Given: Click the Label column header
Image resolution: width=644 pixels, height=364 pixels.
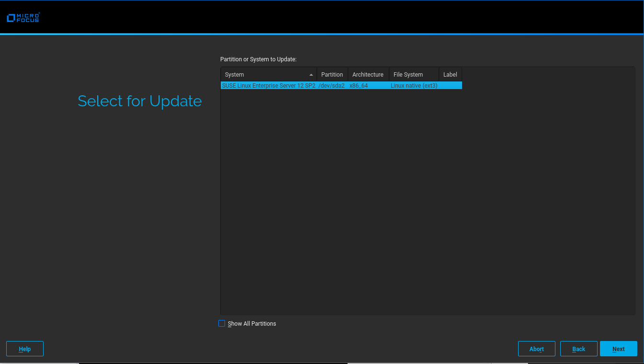Looking at the screenshot, I should 450,75.
